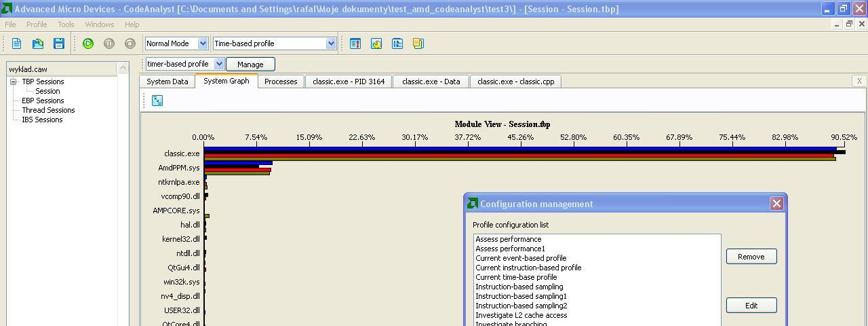868x326 pixels.
Task: Click the ntkrnlpa.exe label in the module graph
Action: point(179,182)
